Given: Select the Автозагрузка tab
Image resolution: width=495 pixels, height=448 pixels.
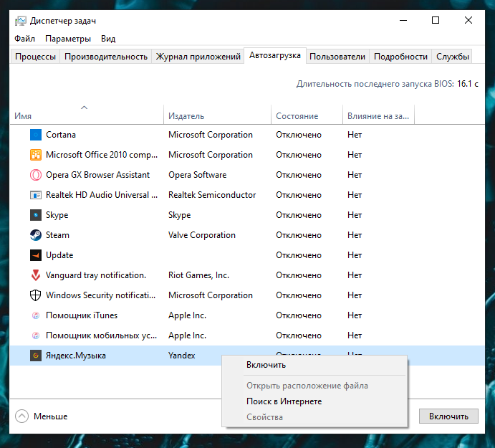Looking at the screenshot, I should pos(275,55).
